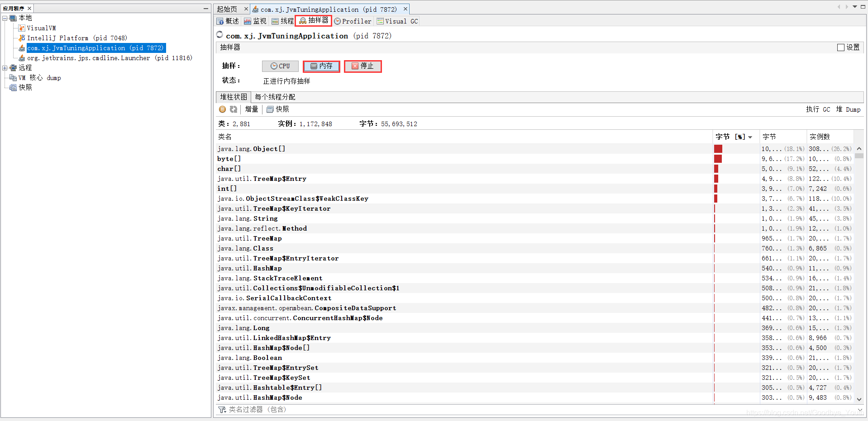This screenshot has width=868, height=421.
Task: Click the Launcher (pid 11816) java icon
Action: click(x=22, y=58)
